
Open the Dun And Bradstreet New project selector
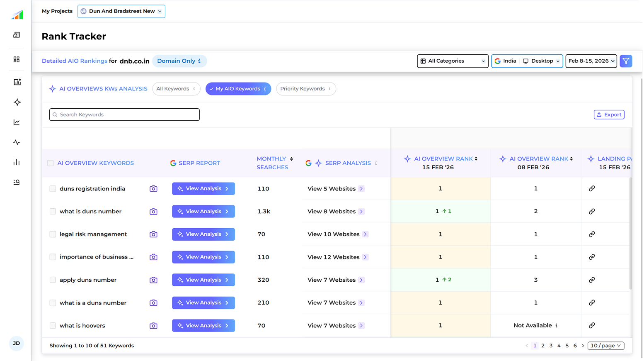click(121, 11)
